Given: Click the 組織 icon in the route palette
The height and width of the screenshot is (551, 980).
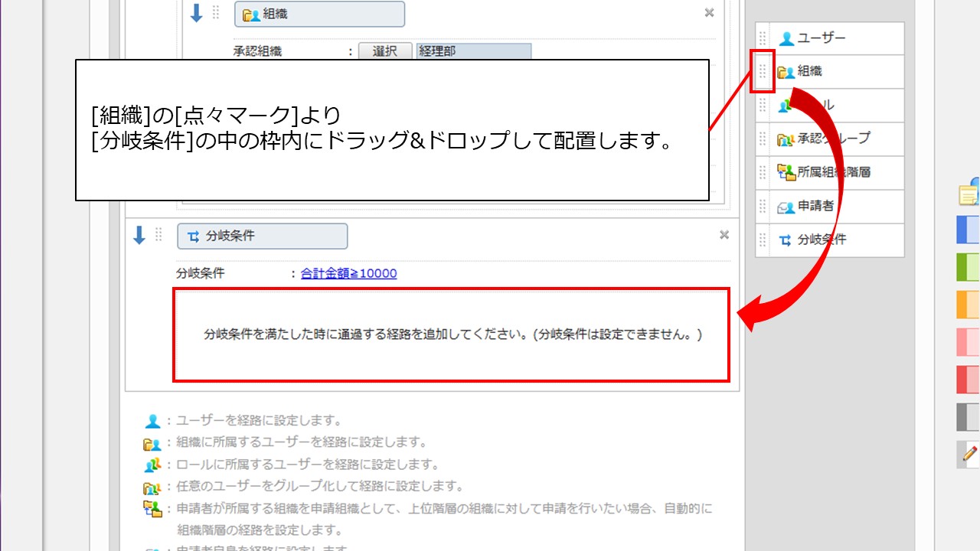Looking at the screenshot, I should point(786,72).
